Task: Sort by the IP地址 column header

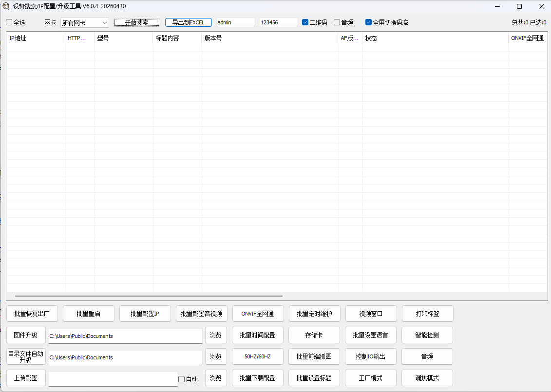Action: click(36, 38)
